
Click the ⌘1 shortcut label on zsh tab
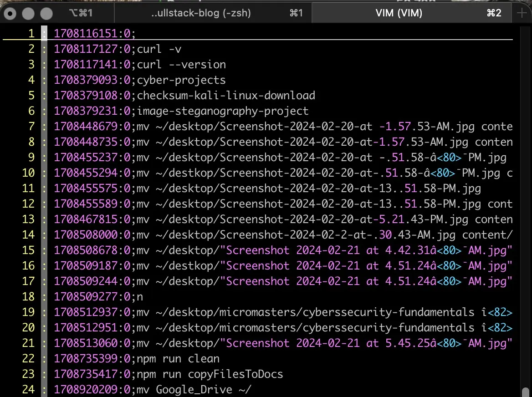(296, 13)
